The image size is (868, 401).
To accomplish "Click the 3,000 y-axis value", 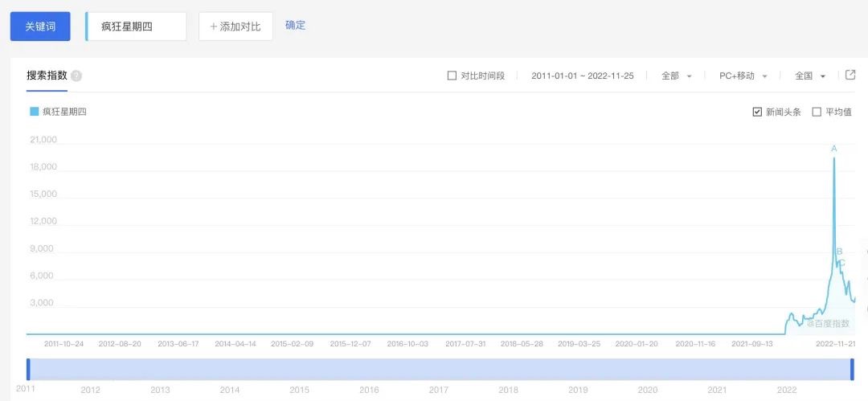I will pyautogui.click(x=42, y=303).
